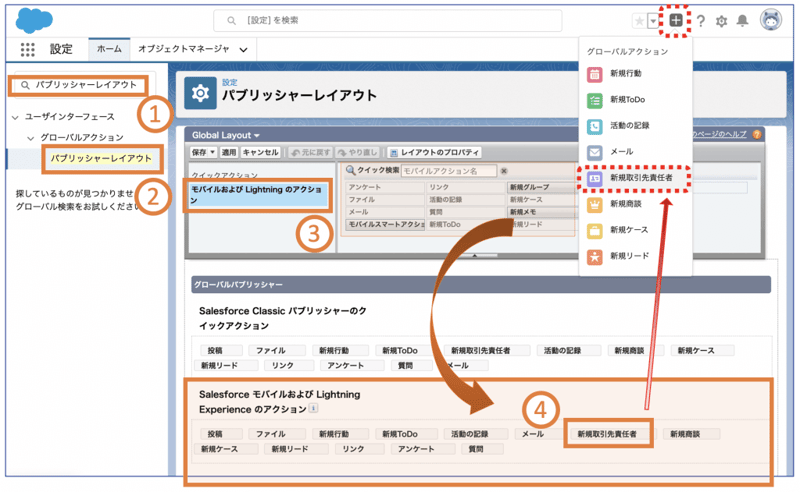This screenshot has height=492, width=800.
Task: Select パブリッシャーレイアウト in setup tree
Action: click(x=101, y=158)
